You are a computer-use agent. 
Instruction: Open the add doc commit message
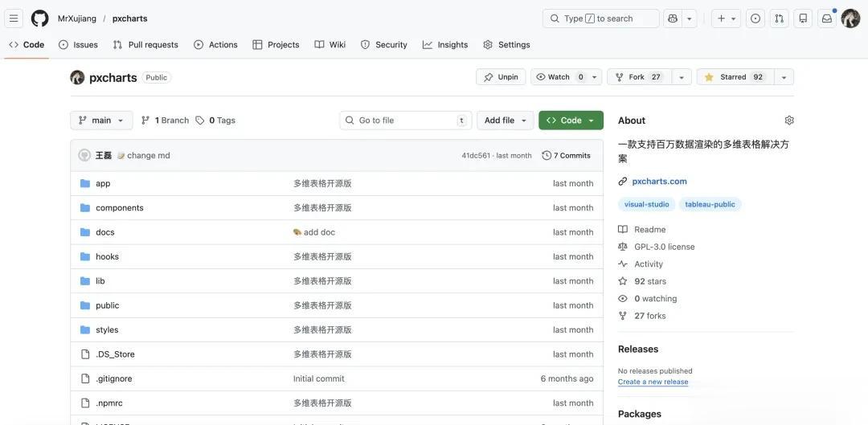tap(319, 232)
